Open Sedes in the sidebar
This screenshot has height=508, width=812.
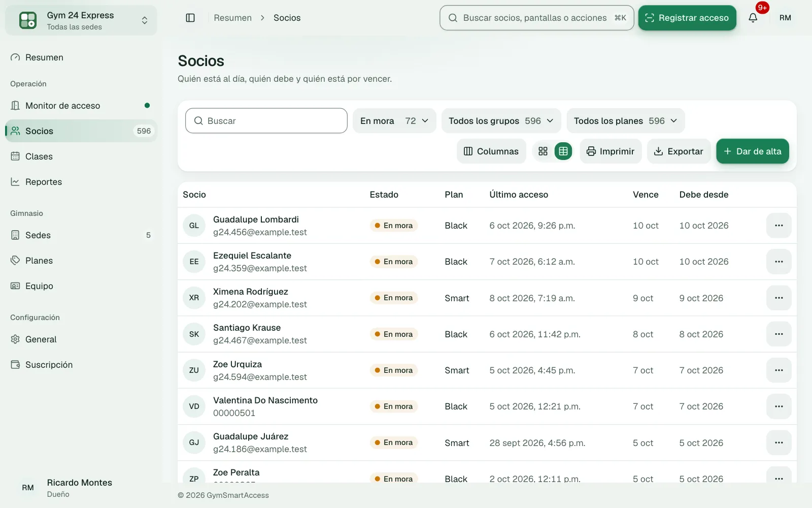(x=81, y=235)
